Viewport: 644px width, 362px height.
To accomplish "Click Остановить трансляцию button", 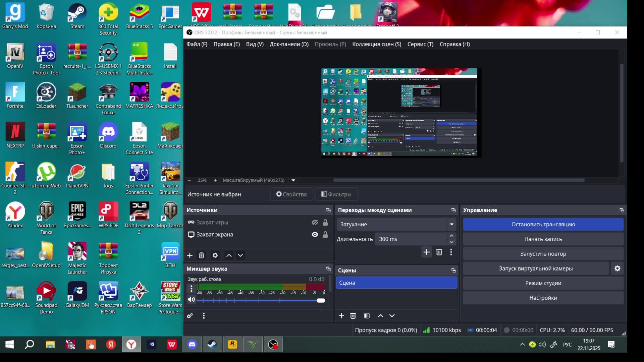I will click(x=543, y=225).
